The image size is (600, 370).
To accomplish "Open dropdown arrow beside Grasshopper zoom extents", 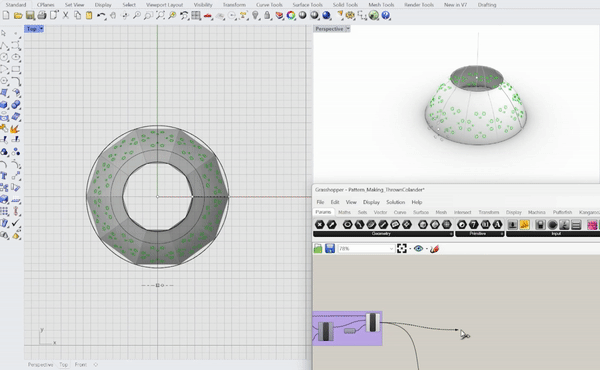I will [410, 249].
